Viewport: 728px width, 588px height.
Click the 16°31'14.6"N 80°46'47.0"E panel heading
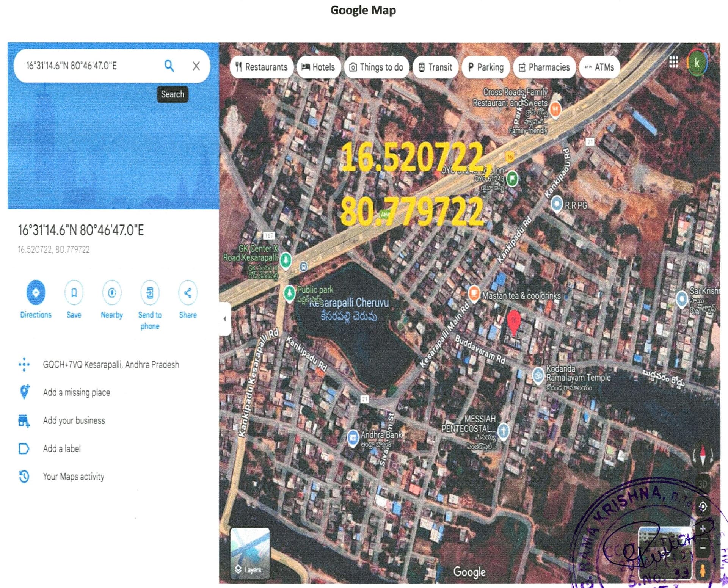tap(81, 230)
